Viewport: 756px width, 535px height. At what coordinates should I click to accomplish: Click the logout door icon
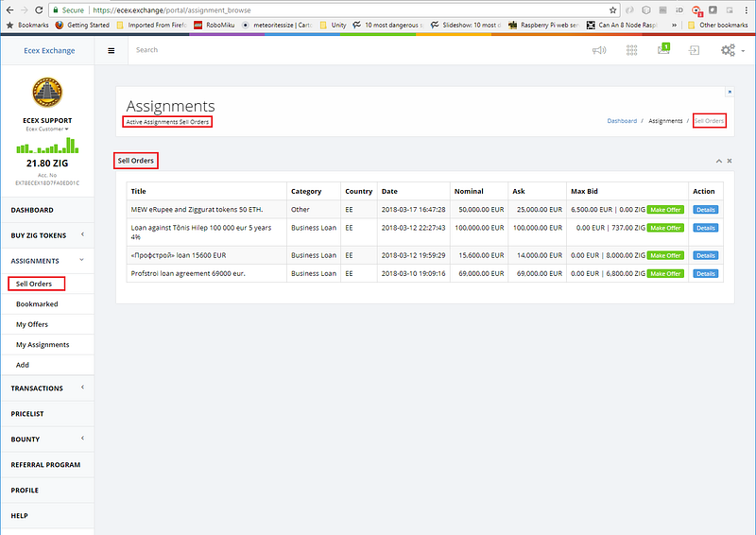tap(694, 50)
